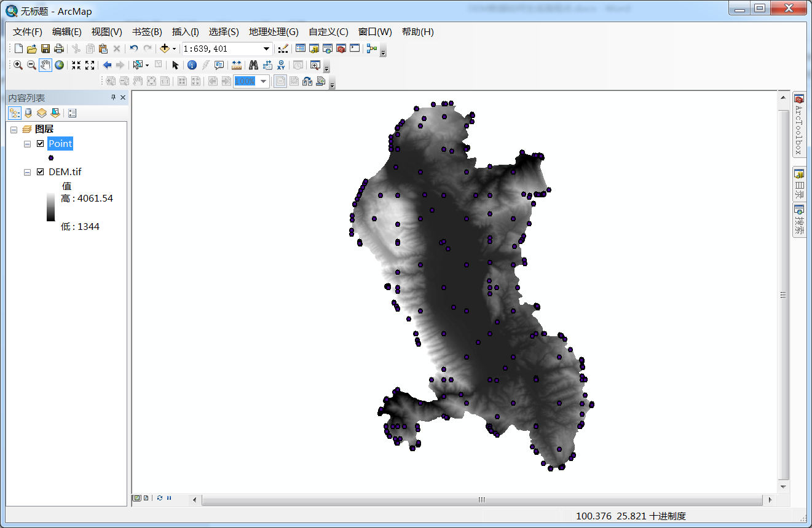Open table of contents Options button
812x528 pixels.
coord(72,113)
